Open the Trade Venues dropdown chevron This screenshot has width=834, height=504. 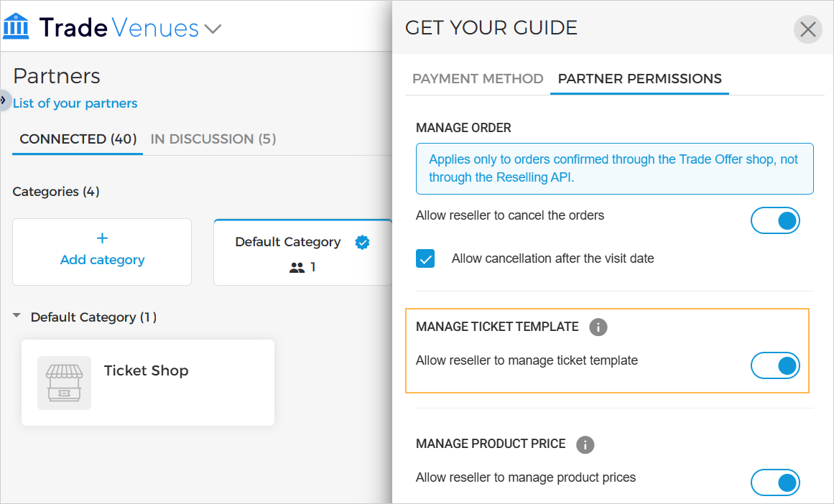pos(213,29)
